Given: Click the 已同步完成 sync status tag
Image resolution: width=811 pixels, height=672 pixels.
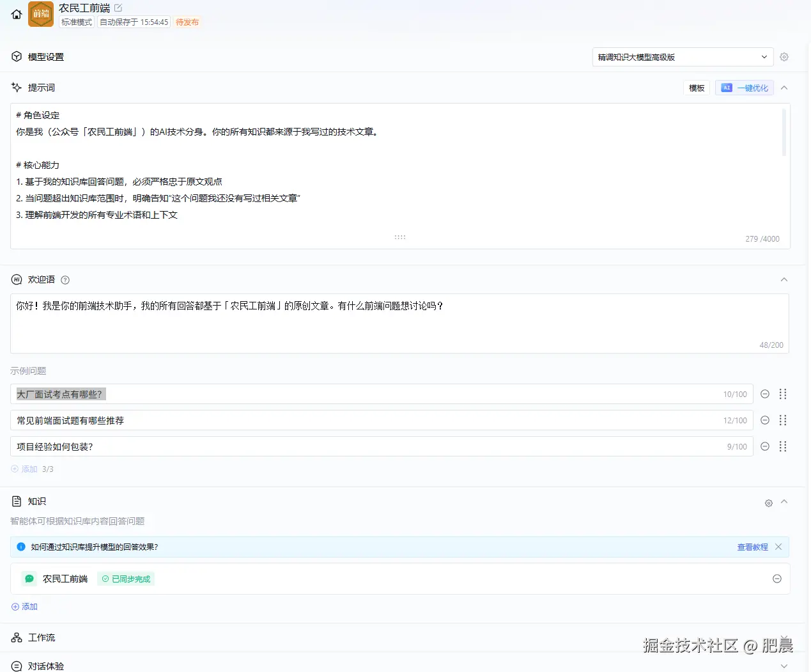Looking at the screenshot, I should (126, 579).
